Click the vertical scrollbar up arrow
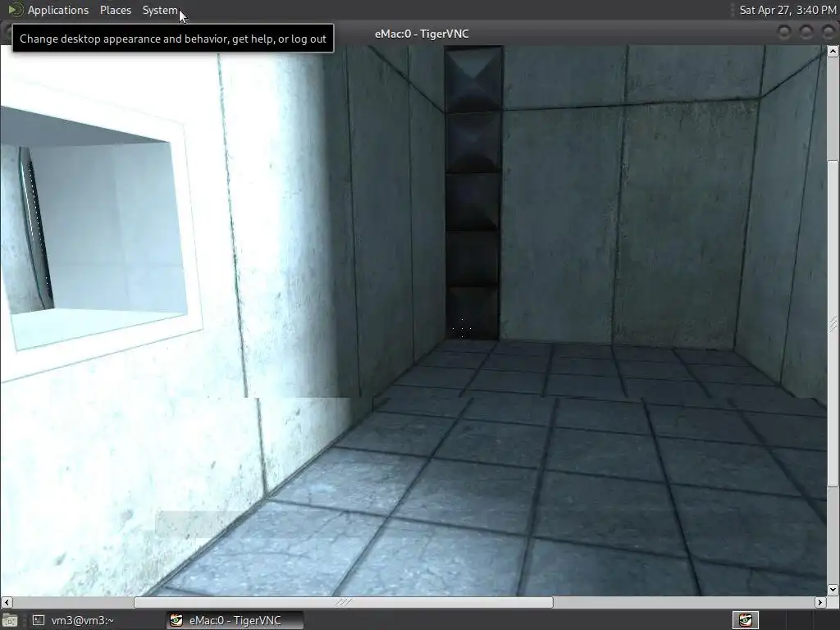The height and width of the screenshot is (630, 840). (x=833, y=52)
